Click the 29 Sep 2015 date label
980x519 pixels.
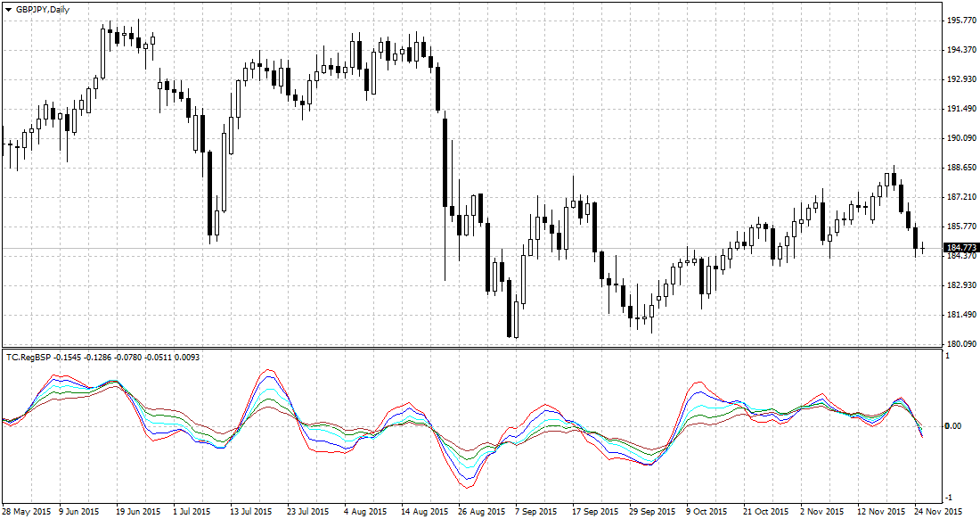652,512
